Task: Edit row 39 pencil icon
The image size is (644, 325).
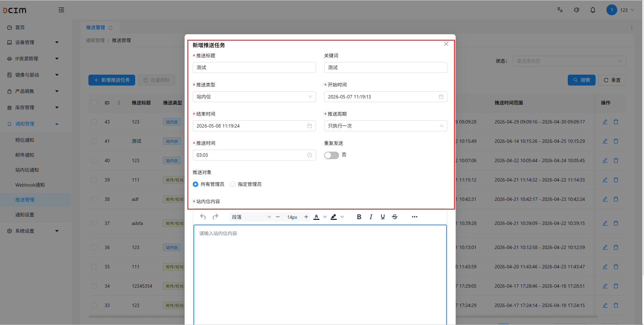Action: click(x=605, y=180)
